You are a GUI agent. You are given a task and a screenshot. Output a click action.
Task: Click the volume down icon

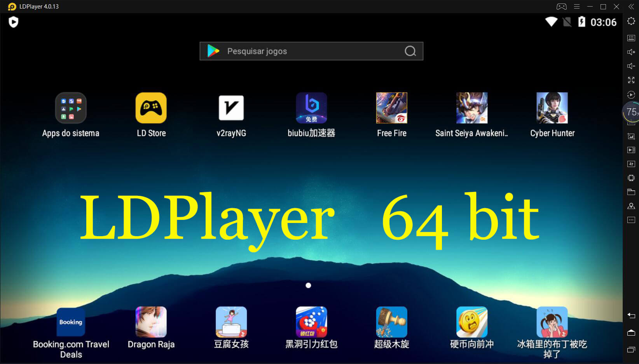pyautogui.click(x=631, y=66)
